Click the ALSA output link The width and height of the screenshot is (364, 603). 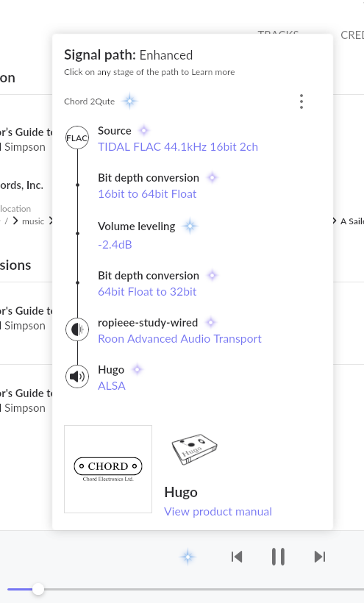pos(112,386)
